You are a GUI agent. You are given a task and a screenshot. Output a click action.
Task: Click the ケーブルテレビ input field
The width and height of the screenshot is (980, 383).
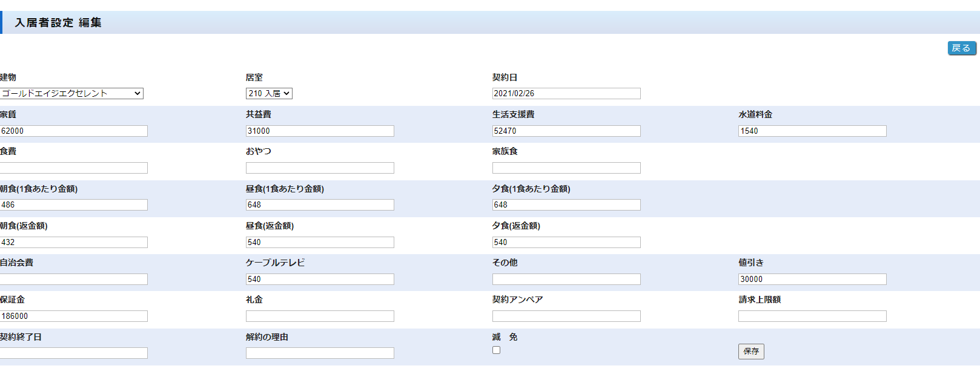(320, 279)
